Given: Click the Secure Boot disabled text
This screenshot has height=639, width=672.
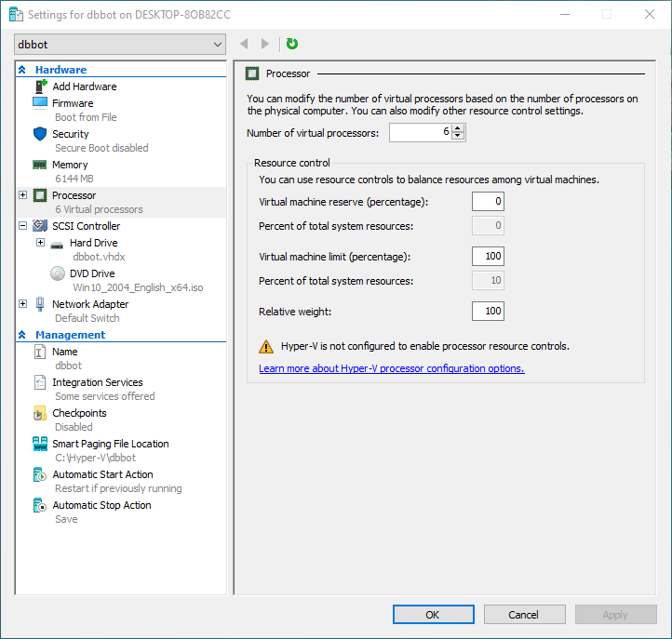Looking at the screenshot, I should click(101, 148).
